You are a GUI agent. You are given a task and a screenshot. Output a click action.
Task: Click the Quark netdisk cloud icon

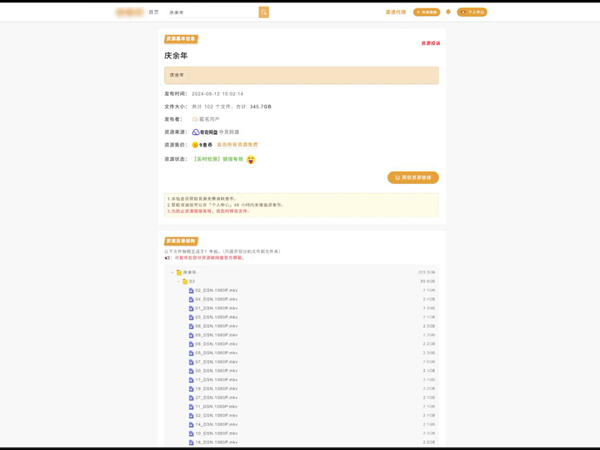[196, 132]
